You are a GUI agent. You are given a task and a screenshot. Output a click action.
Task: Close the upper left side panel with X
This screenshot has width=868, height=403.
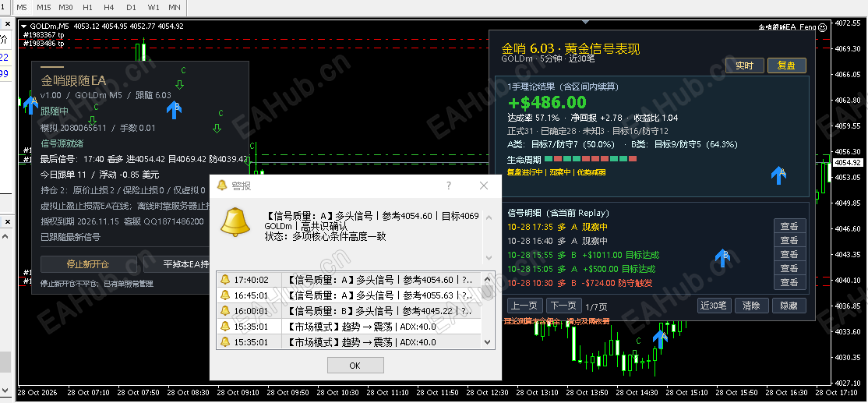[8, 24]
